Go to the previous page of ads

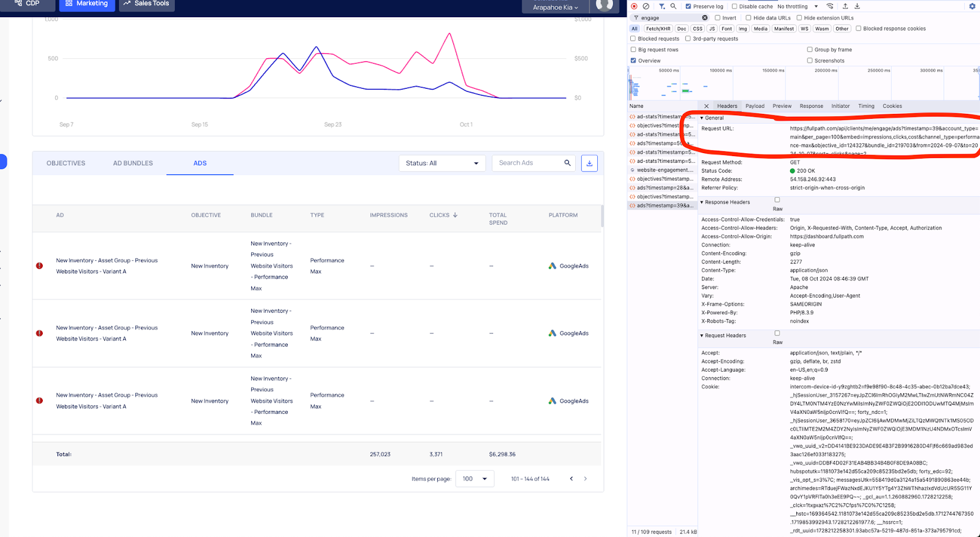pos(571,479)
